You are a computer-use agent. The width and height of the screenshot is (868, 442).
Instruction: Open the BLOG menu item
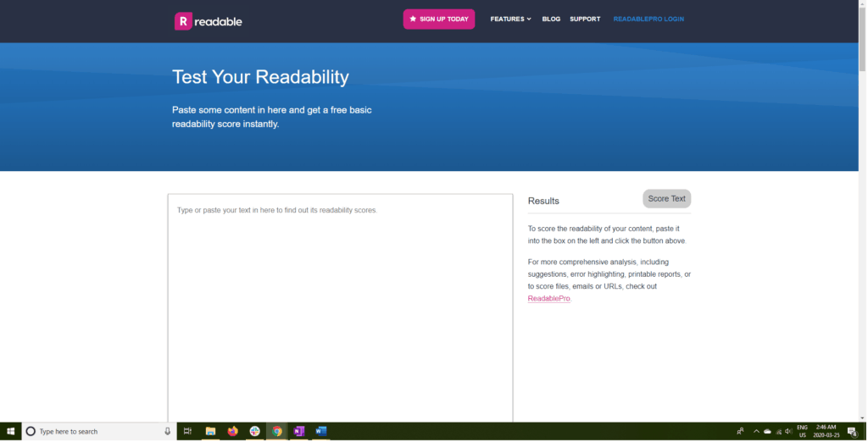click(551, 19)
